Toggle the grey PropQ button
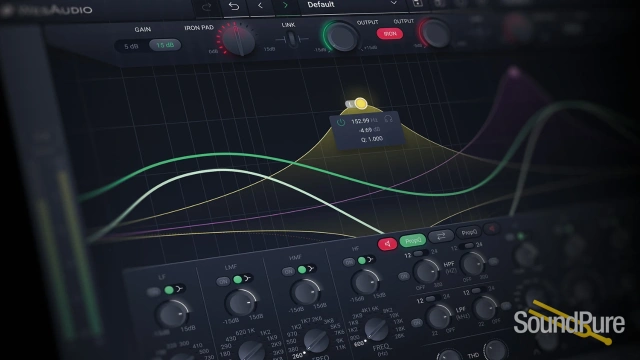 (x=469, y=232)
